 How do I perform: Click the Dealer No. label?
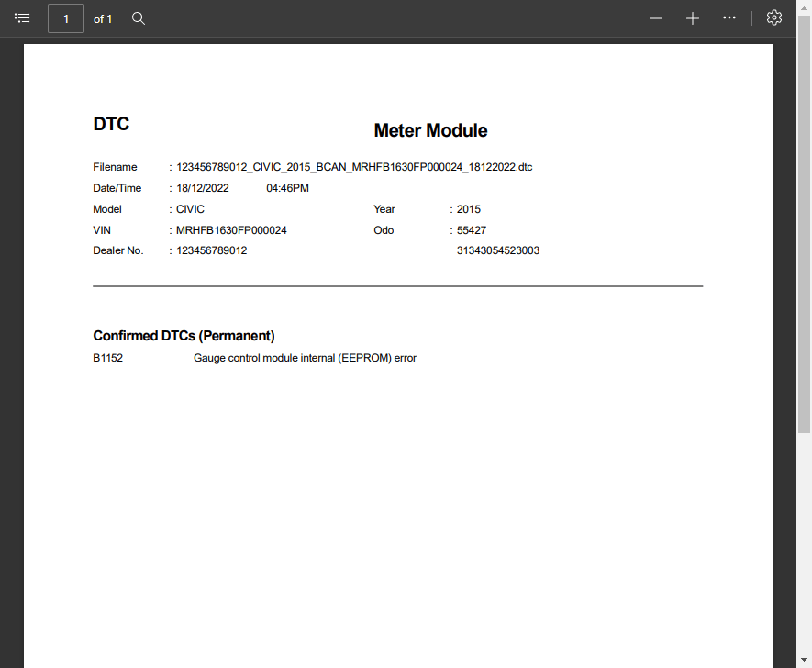pyautogui.click(x=118, y=250)
